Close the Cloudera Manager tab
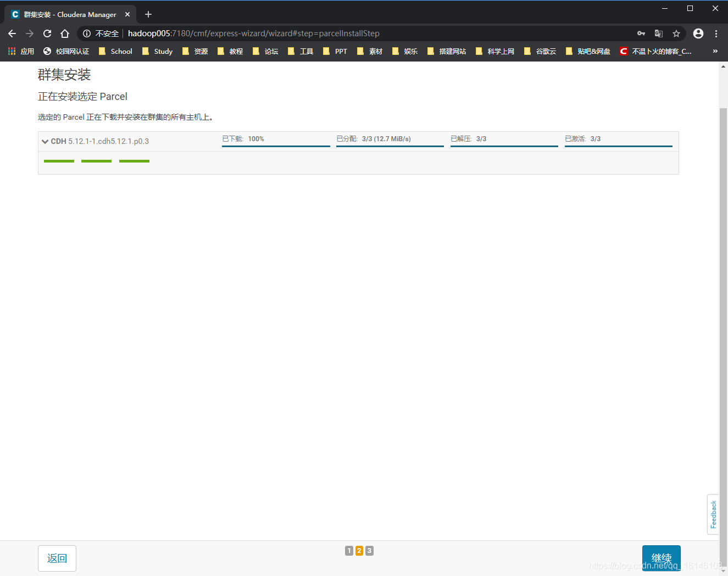This screenshot has height=576, width=728. pyautogui.click(x=127, y=14)
